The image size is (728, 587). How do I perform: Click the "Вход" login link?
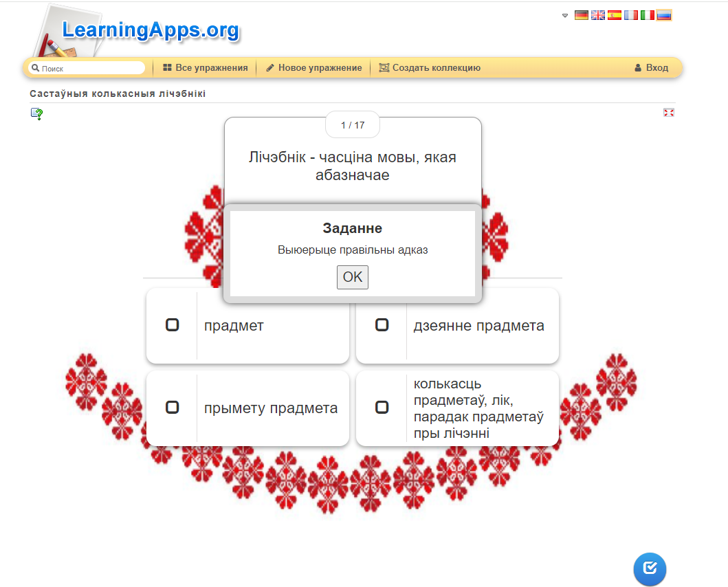click(651, 68)
